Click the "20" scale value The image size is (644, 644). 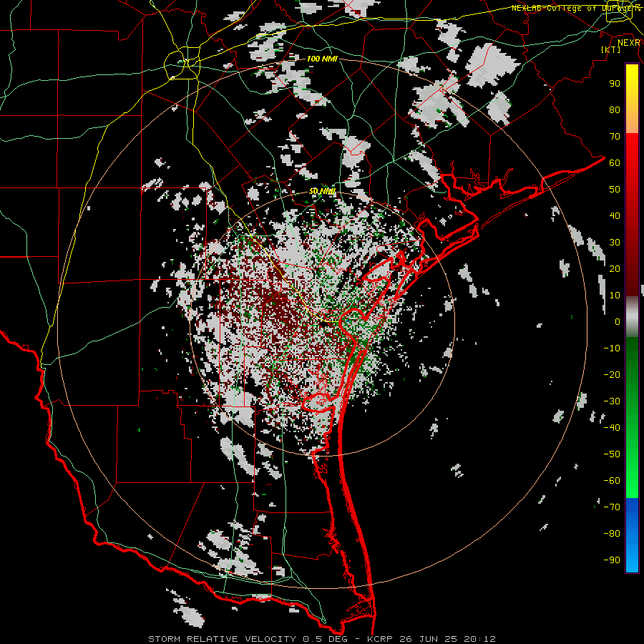pyautogui.click(x=615, y=269)
